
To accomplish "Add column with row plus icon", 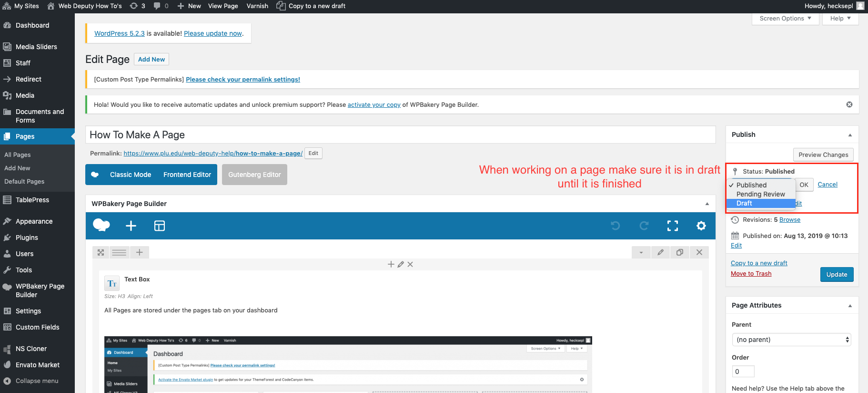I will click(140, 252).
